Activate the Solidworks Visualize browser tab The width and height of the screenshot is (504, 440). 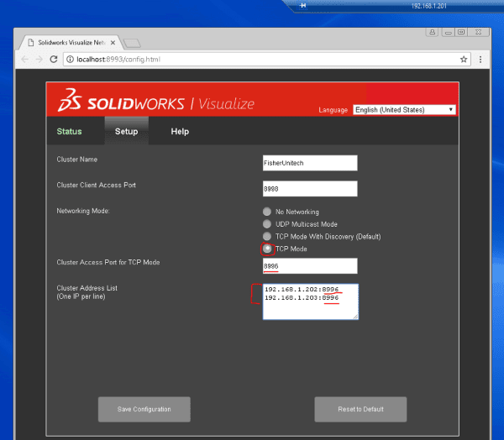(71, 43)
